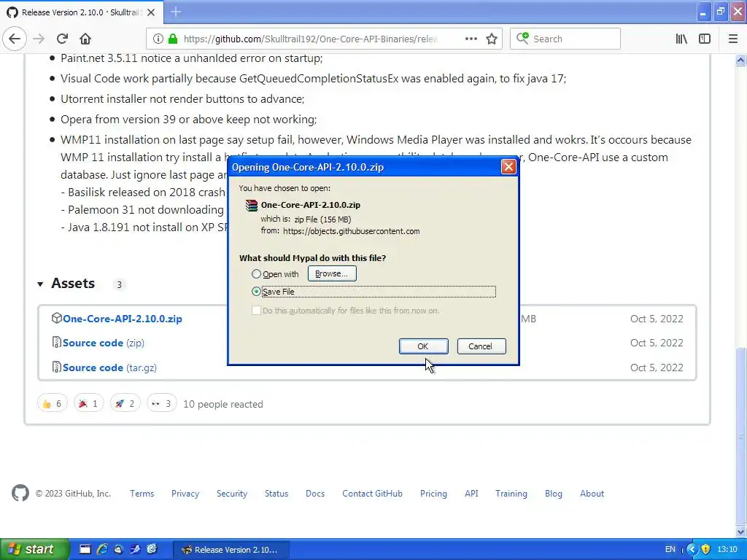Switch to Release Version taskbar button
The image size is (747, 560).
(231, 550)
